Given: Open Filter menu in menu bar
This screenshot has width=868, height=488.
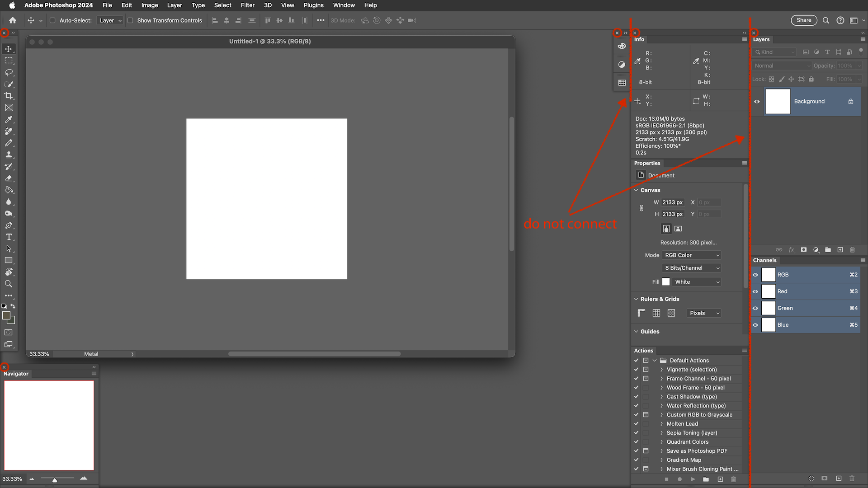Looking at the screenshot, I should (247, 5).
